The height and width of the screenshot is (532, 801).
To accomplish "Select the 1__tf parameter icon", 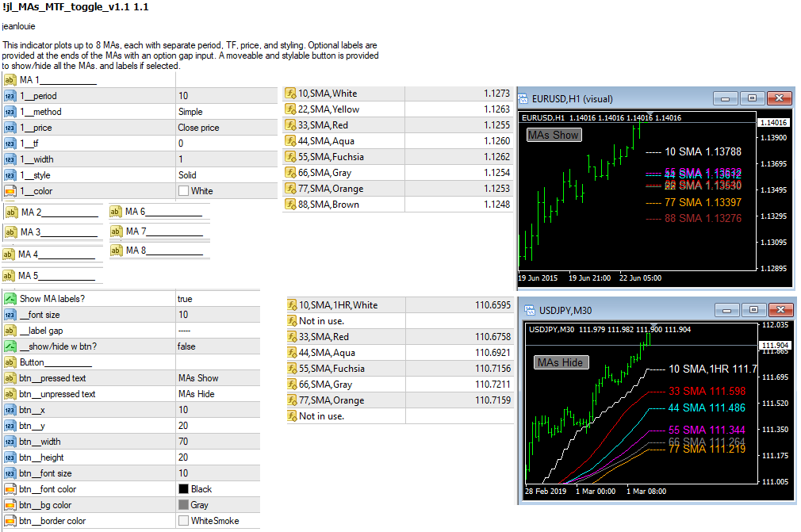I will 10,144.
